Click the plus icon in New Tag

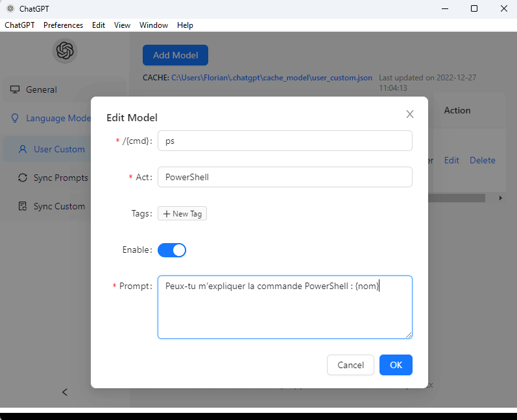tap(167, 214)
